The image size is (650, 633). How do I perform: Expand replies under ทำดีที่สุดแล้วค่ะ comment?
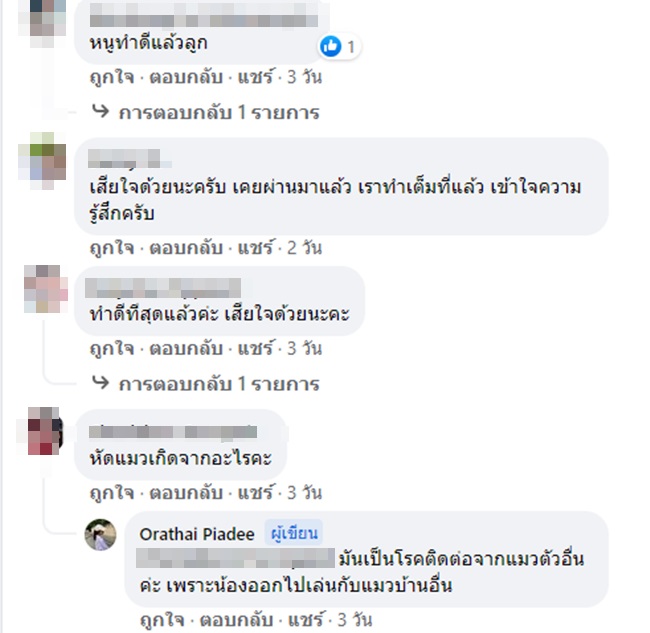click(219, 384)
